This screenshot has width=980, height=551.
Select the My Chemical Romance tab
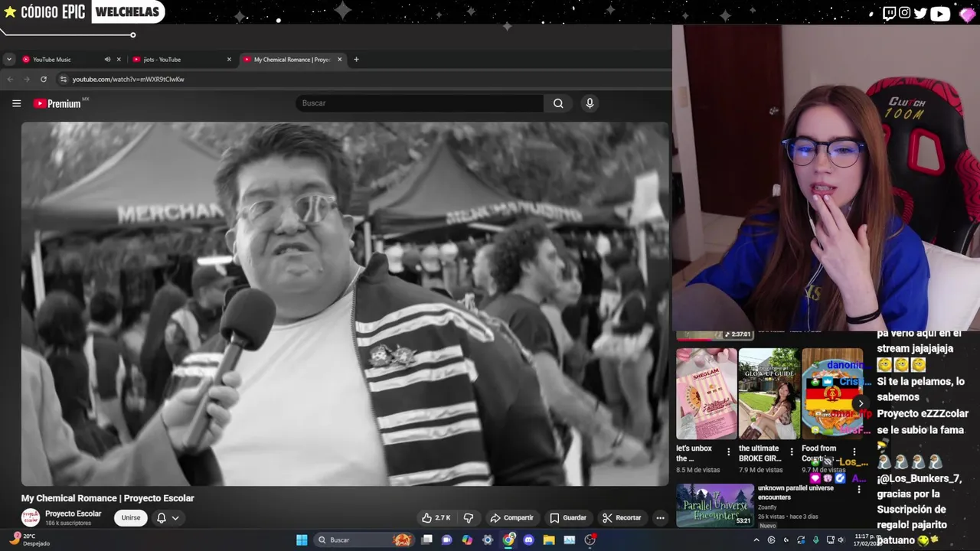(x=292, y=59)
